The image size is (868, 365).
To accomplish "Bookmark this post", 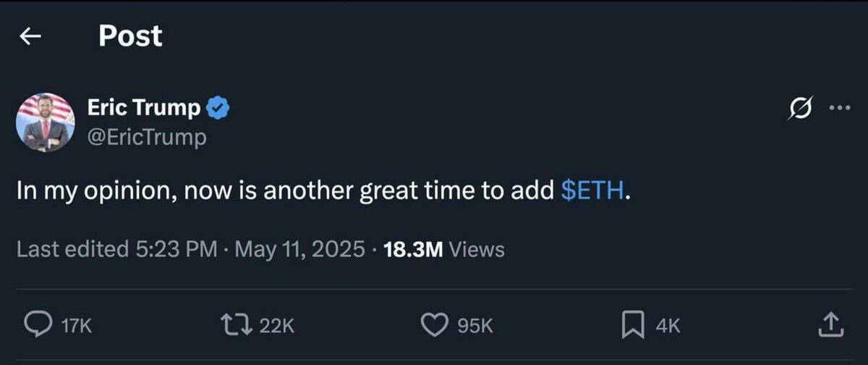I will (x=632, y=326).
